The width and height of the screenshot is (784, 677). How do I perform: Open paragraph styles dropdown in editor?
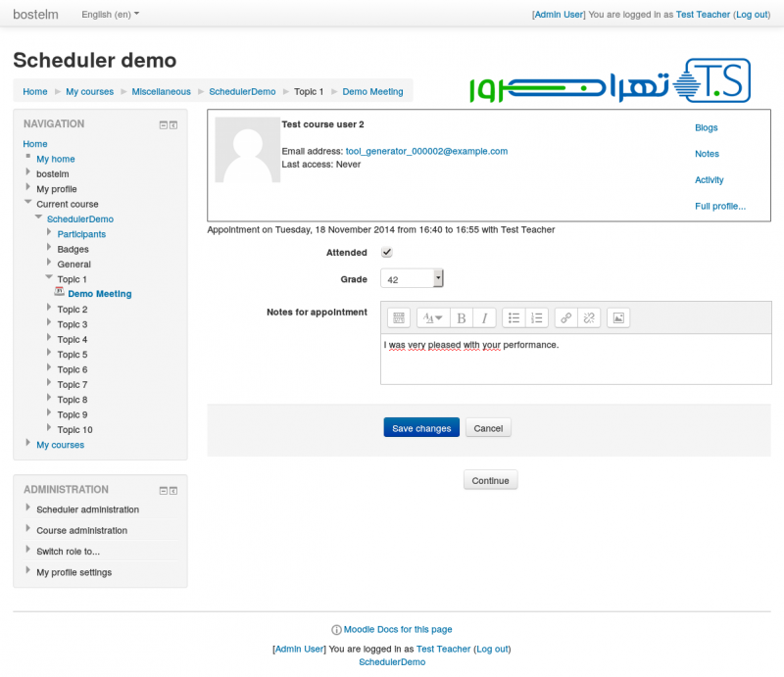pos(432,317)
